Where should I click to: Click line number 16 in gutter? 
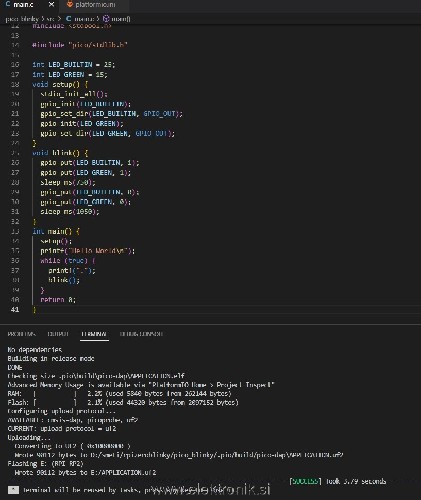click(x=15, y=64)
